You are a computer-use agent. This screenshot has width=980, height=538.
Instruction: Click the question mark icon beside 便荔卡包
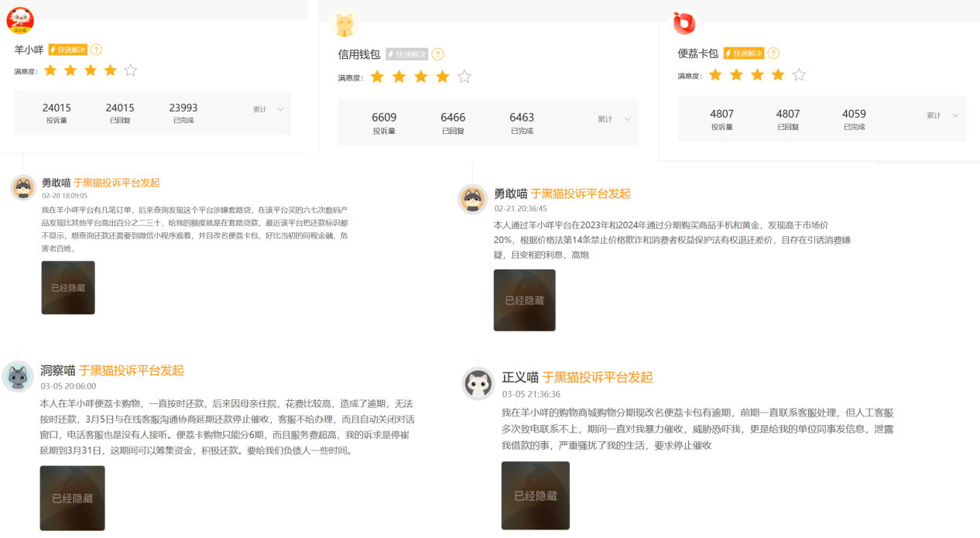(773, 53)
